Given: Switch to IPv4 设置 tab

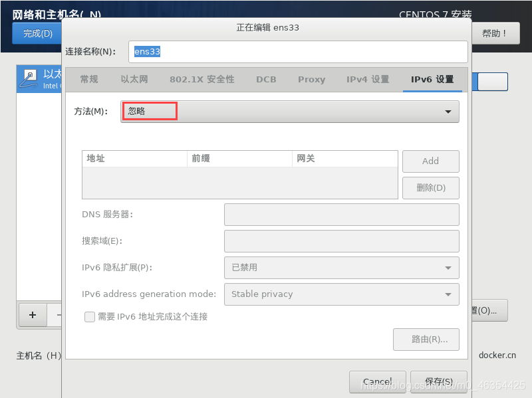Looking at the screenshot, I should [368, 79].
